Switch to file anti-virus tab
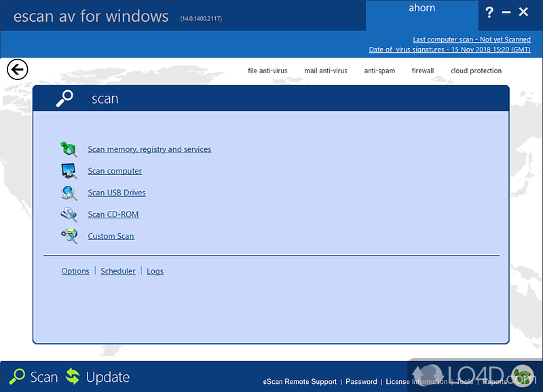Viewport: 543px width, 392px height. (x=267, y=71)
